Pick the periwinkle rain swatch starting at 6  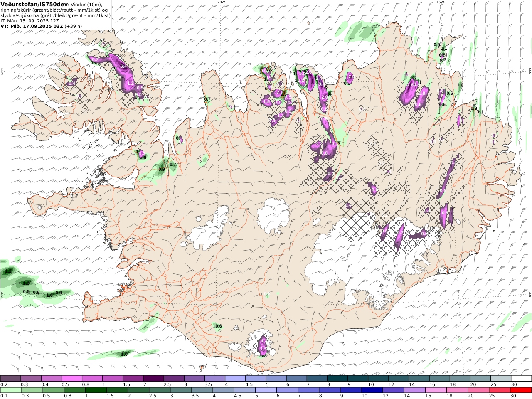click(x=287, y=390)
